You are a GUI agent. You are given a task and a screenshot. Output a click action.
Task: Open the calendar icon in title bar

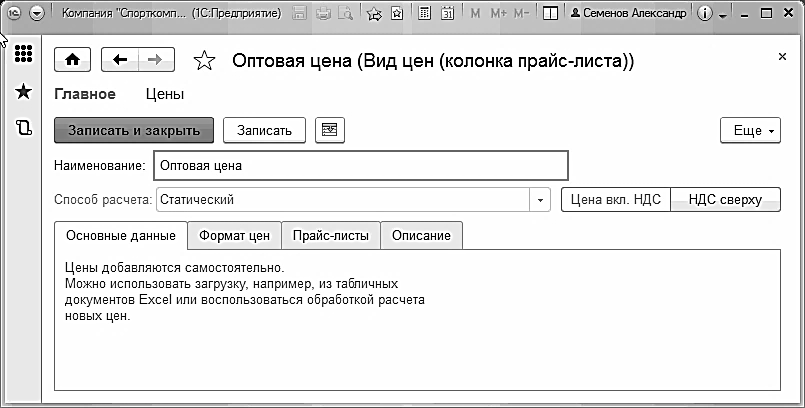tap(447, 14)
